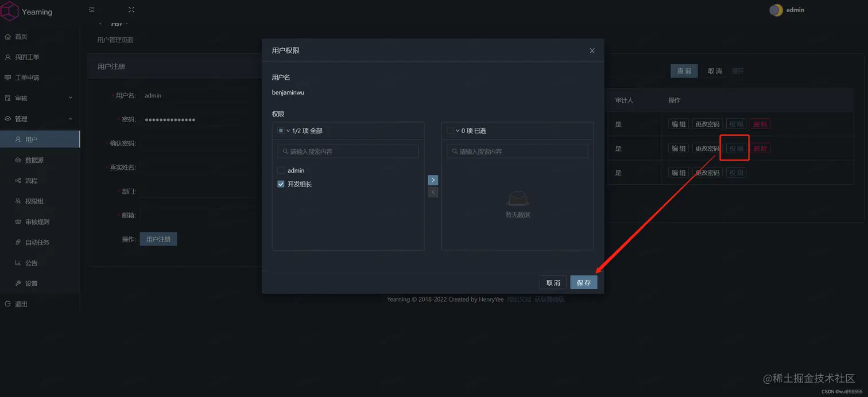Check the admin permission checkbox
This screenshot has height=397, width=868.
point(281,170)
